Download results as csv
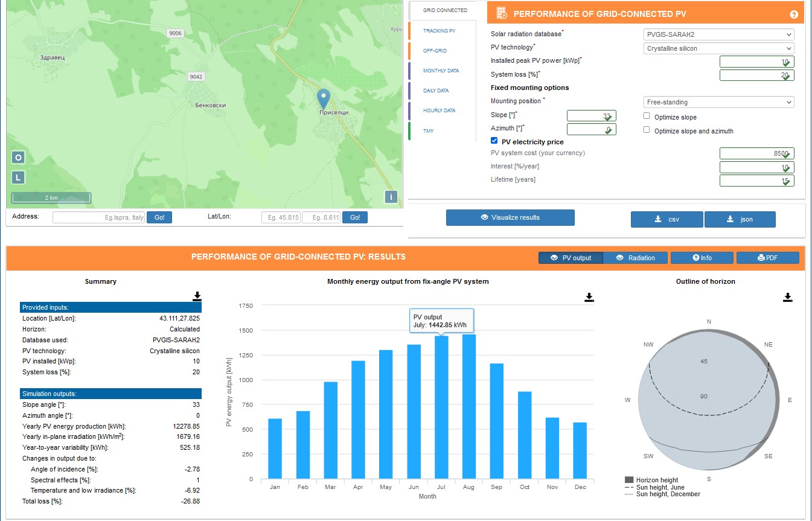812x521 pixels. (x=667, y=219)
